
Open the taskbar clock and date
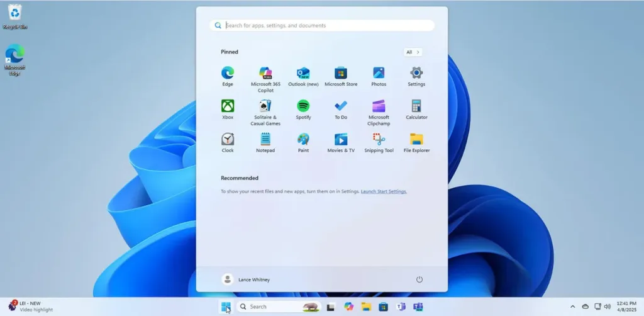(x=626, y=307)
